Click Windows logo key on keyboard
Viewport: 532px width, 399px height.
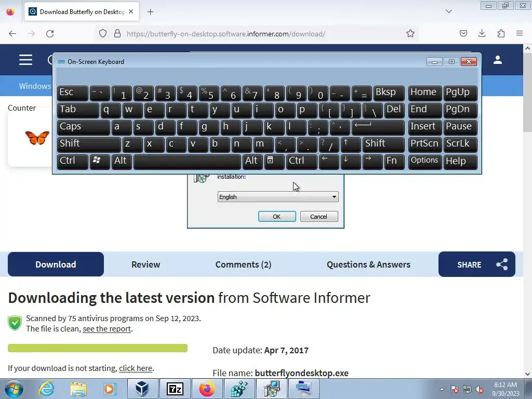[x=100, y=161]
